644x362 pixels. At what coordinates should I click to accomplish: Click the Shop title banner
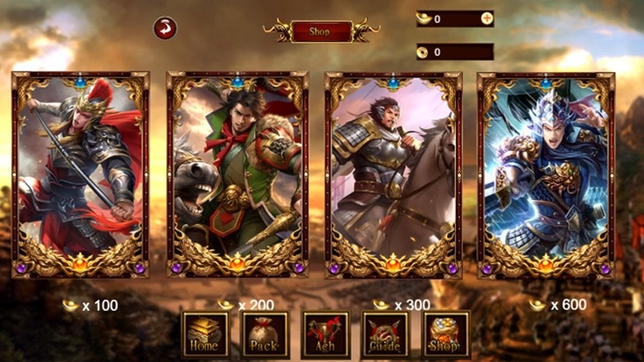pyautogui.click(x=322, y=31)
